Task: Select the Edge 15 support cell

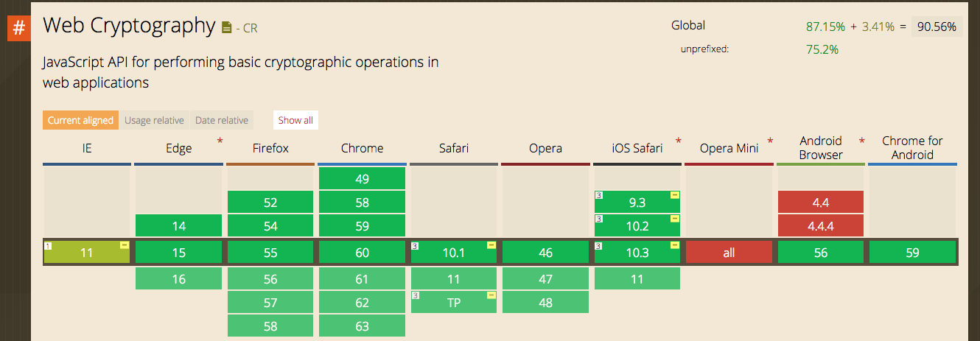Action: (x=178, y=253)
